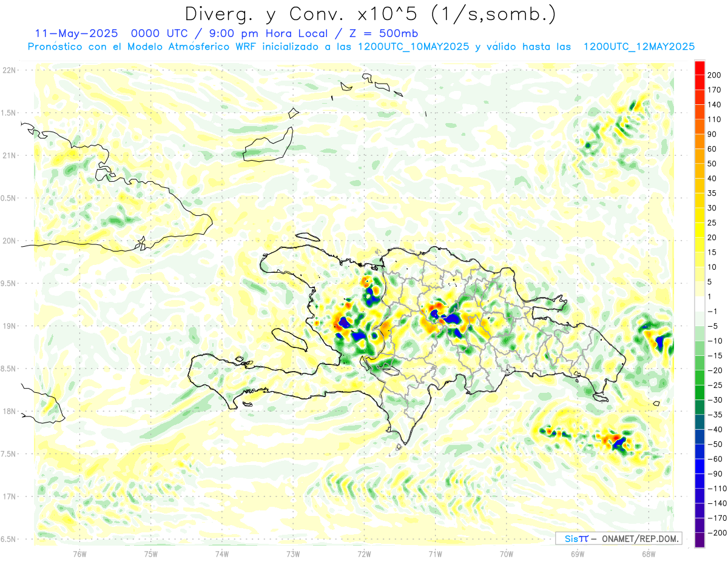Viewport: 728px width, 562px height.
Task: Click the "75W" longitude label
Action: 151,554
